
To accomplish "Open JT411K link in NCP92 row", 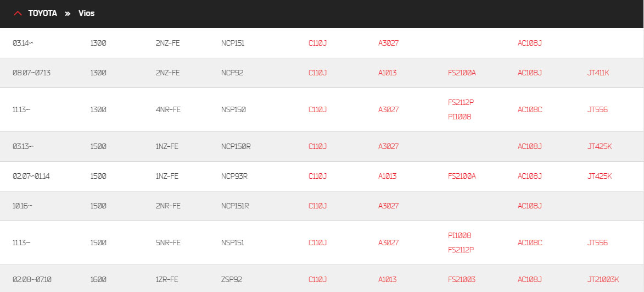I will pyautogui.click(x=598, y=73).
